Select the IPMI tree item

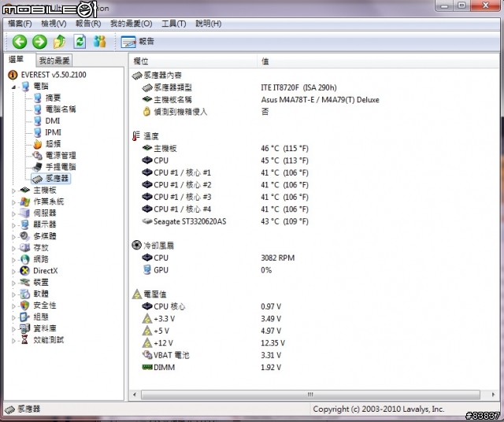click(x=53, y=132)
